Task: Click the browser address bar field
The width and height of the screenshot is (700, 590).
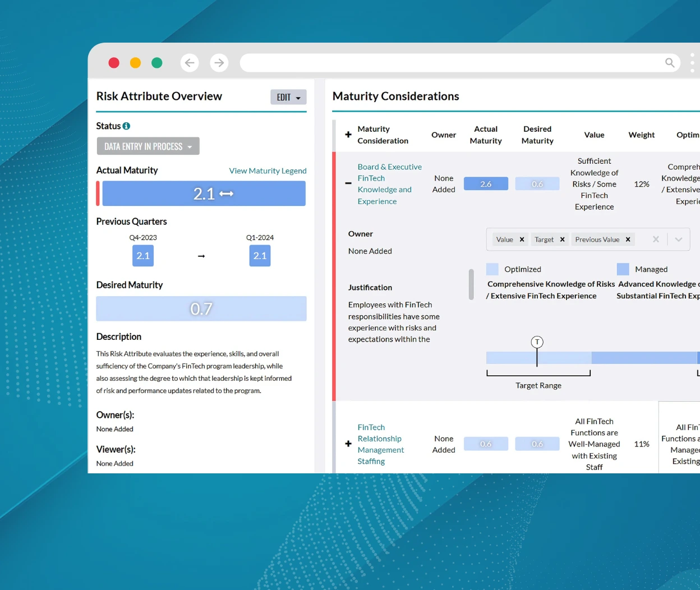Action: (460, 63)
